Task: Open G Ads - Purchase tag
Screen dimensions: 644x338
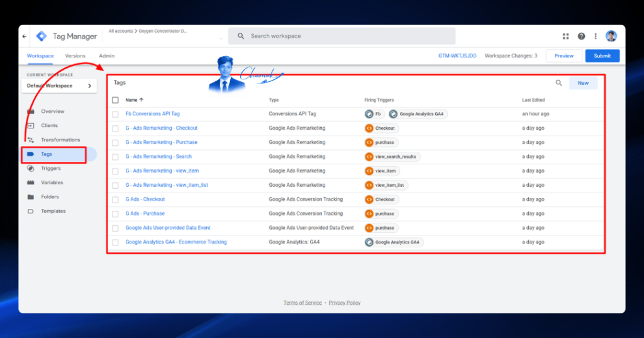Action: click(x=145, y=214)
